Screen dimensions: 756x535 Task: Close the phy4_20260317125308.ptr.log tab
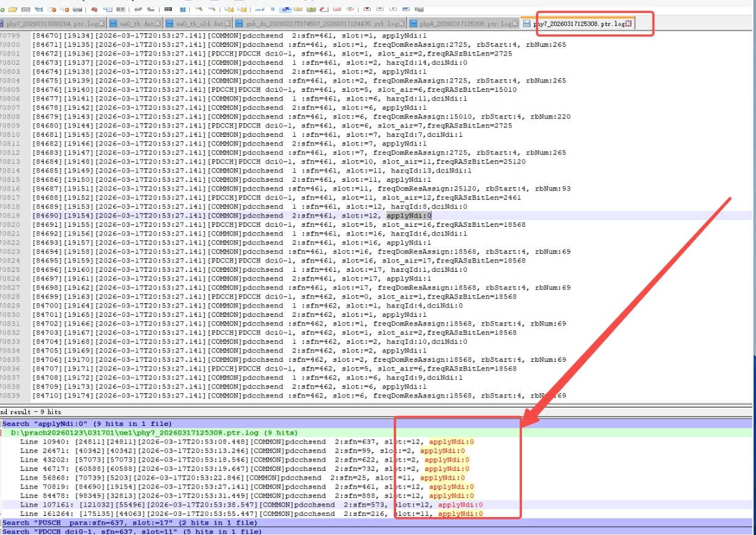(514, 23)
